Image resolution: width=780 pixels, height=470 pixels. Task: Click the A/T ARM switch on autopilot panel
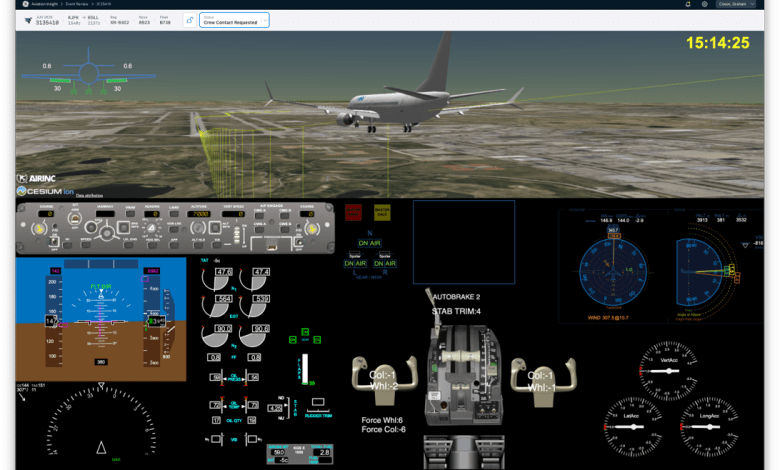point(75,218)
